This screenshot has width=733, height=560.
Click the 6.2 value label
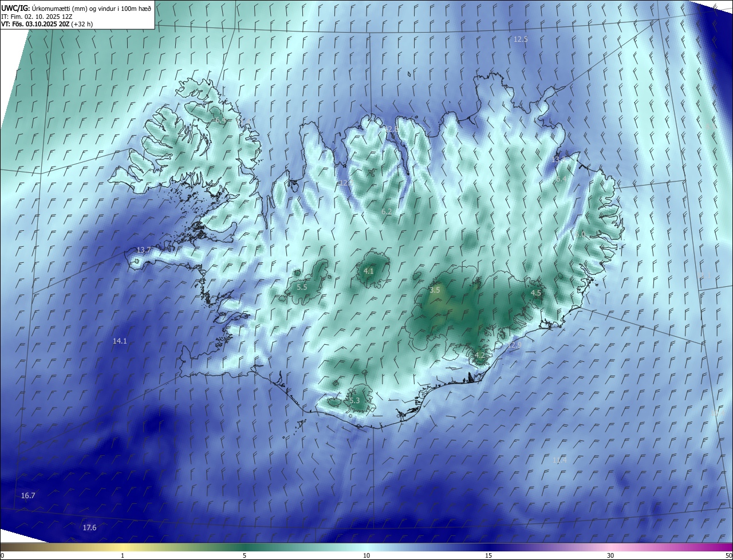pos(387,211)
